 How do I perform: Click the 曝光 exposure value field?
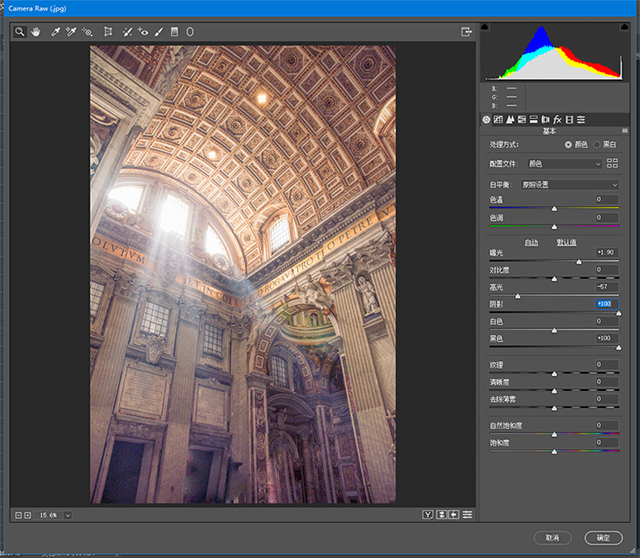tap(606, 252)
